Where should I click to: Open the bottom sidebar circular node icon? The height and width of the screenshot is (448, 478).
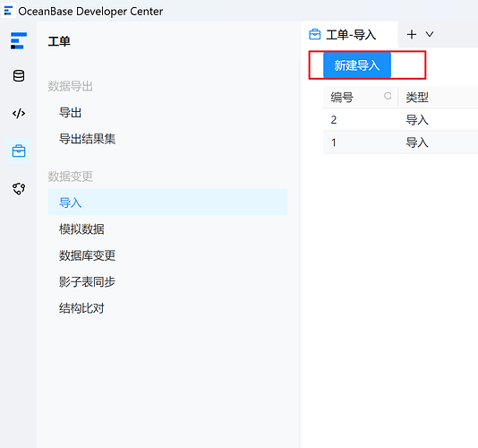(x=19, y=188)
